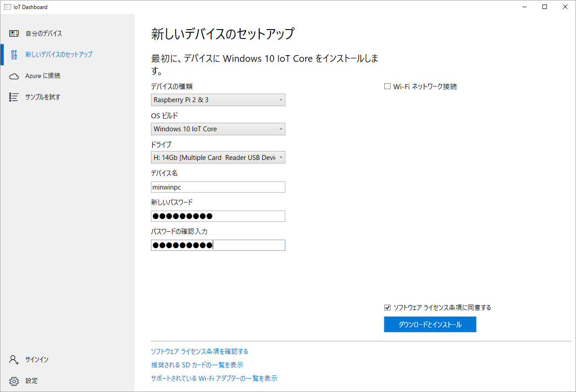The height and width of the screenshot is (392, 576).
Task: Click the サンプルを試す list icon
Action: (x=14, y=97)
